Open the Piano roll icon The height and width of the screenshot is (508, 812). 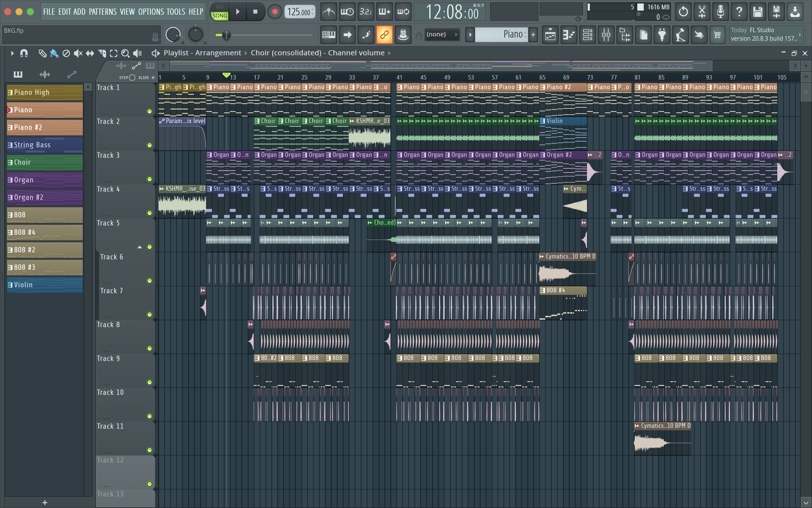click(x=569, y=35)
